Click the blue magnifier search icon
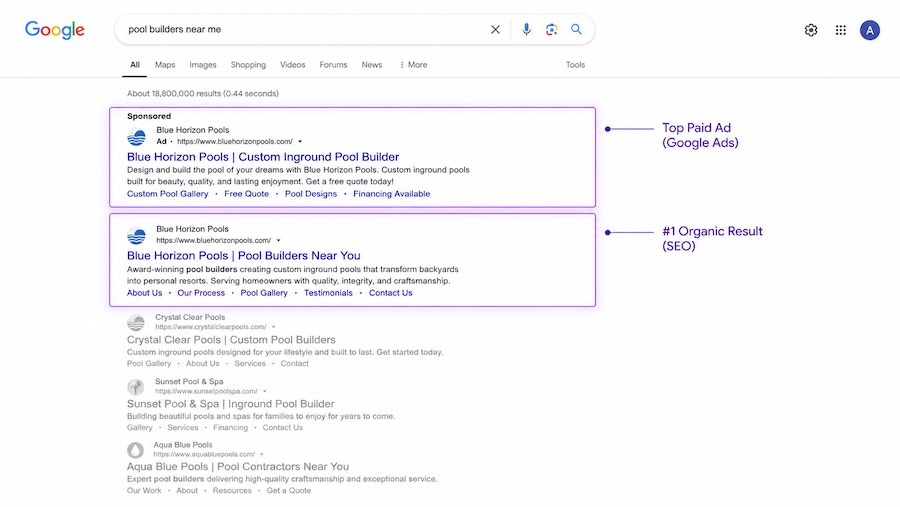Image resolution: width=900 pixels, height=507 pixels. tap(576, 29)
